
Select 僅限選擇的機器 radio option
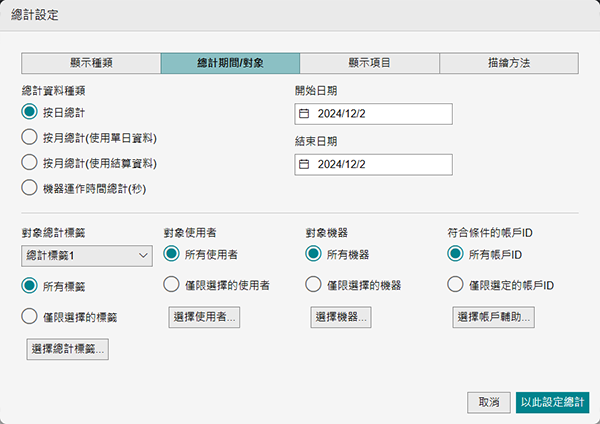(314, 285)
